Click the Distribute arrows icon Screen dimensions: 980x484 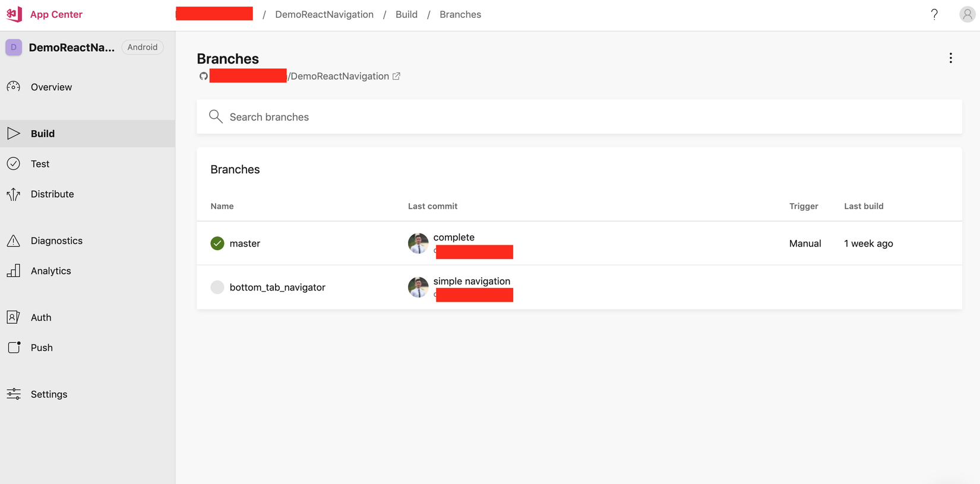(14, 194)
